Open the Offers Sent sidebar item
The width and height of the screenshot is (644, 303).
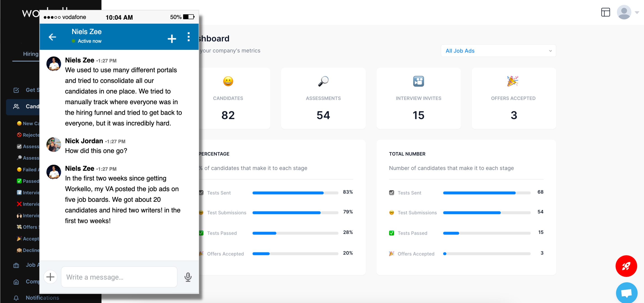[28, 227]
